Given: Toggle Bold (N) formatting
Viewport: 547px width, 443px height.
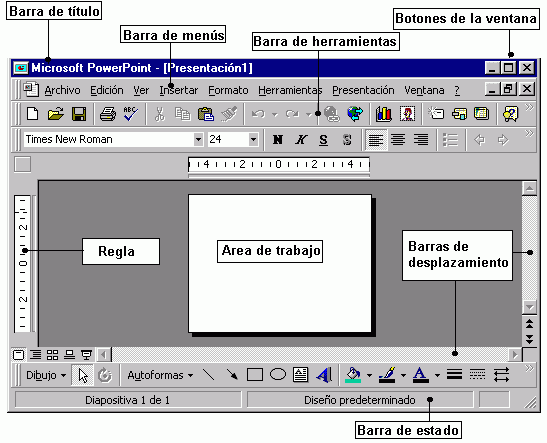Looking at the screenshot, I should point(278,140).
